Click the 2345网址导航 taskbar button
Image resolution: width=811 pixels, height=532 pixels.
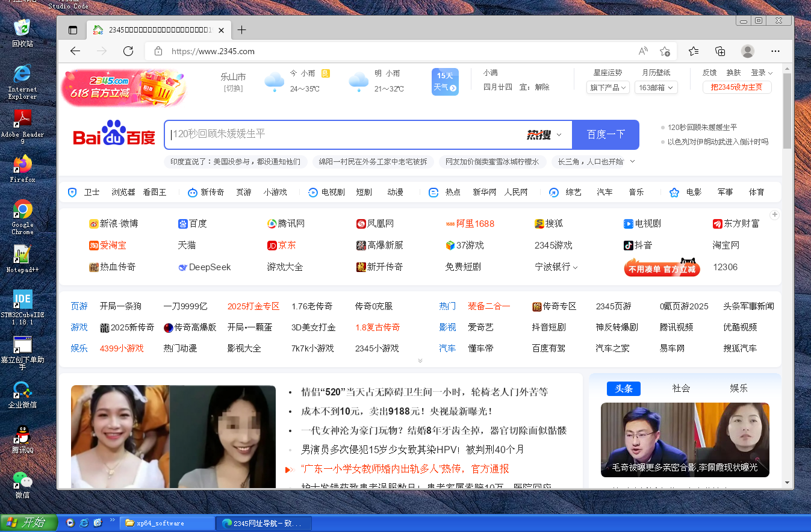pyautogui.click(x=265, y=523)
